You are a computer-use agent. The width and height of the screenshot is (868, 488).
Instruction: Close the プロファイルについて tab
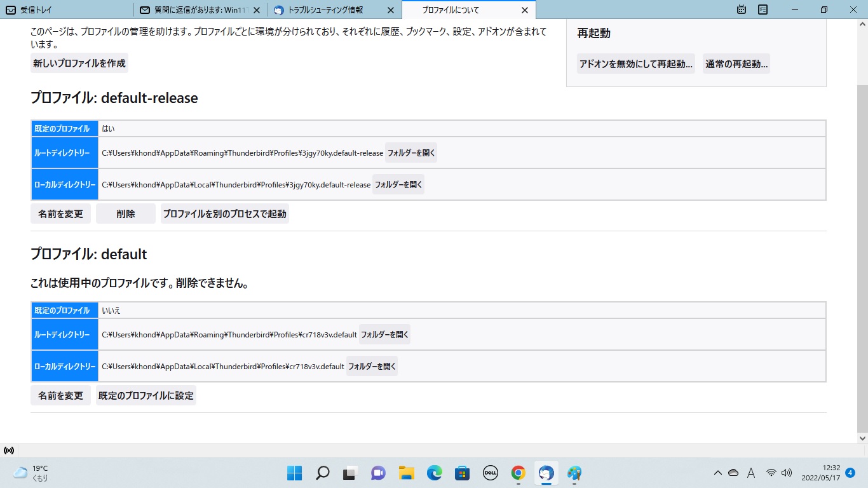524,10
